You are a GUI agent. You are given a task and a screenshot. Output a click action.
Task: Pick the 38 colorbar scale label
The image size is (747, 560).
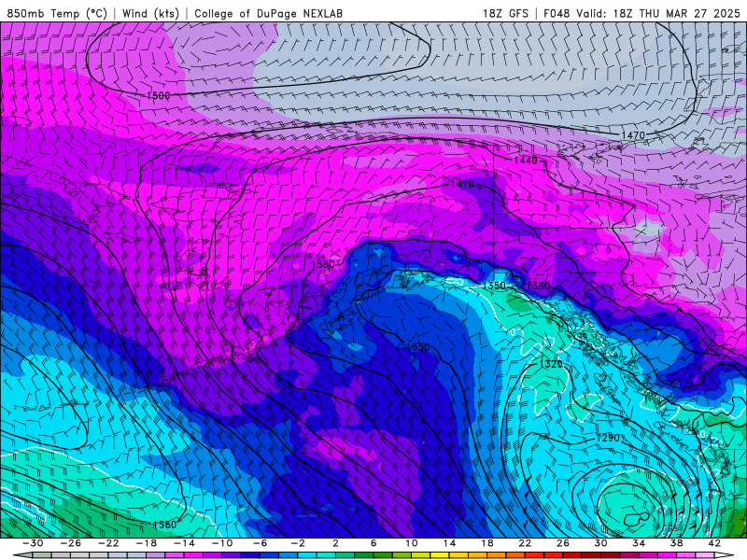point(676,543)
